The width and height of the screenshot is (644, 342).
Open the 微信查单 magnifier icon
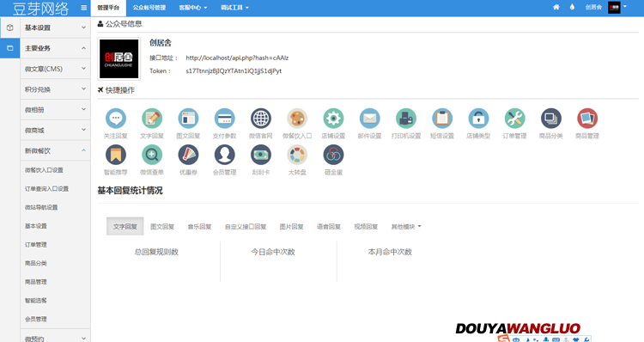(152, 155)
